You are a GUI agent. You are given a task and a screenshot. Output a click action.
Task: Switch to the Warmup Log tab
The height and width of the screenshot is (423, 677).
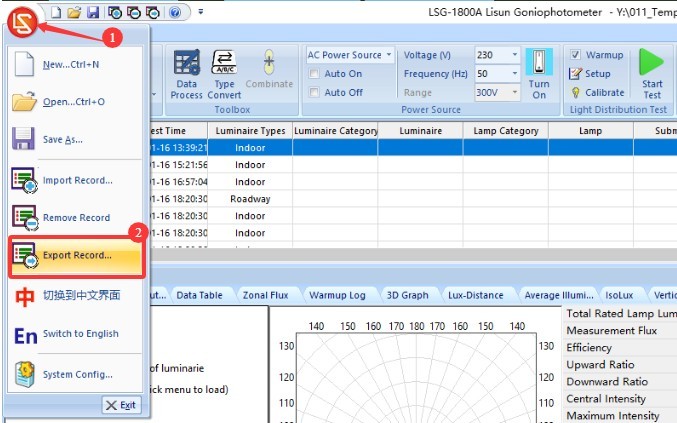pyautogui.click(x=337, y=295)
